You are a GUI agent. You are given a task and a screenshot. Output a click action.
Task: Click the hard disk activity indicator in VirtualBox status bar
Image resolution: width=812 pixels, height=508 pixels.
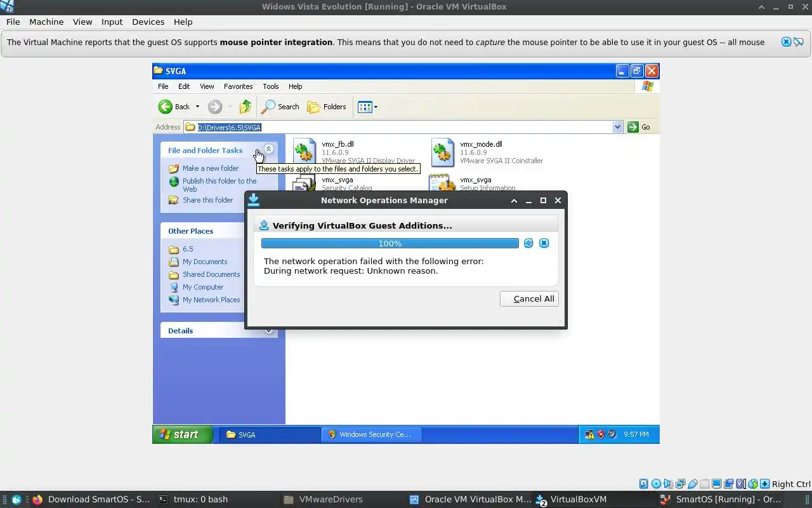(x=644, y=484)
